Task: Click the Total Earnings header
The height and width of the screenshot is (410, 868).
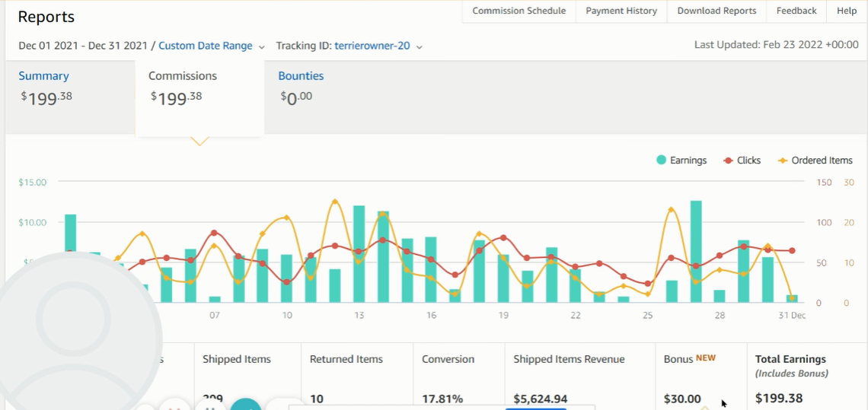Action: tap(790, 359)
